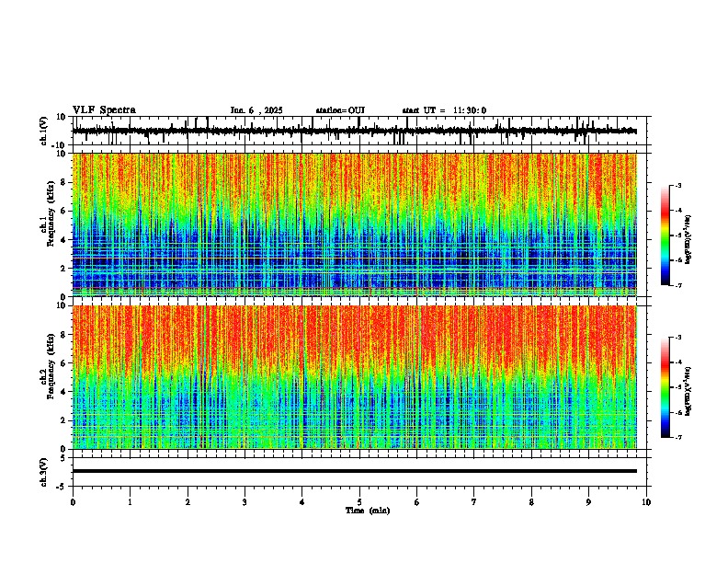Click the ch.3 flat voltage trace line
This screenshot has height=563, width=728.
pos(355,471)
